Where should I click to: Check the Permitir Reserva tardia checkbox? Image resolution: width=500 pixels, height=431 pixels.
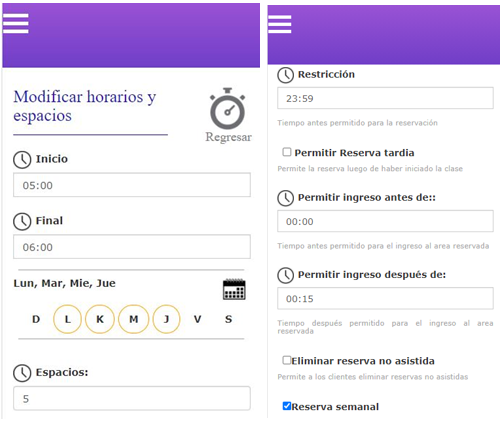coord(287,152)
